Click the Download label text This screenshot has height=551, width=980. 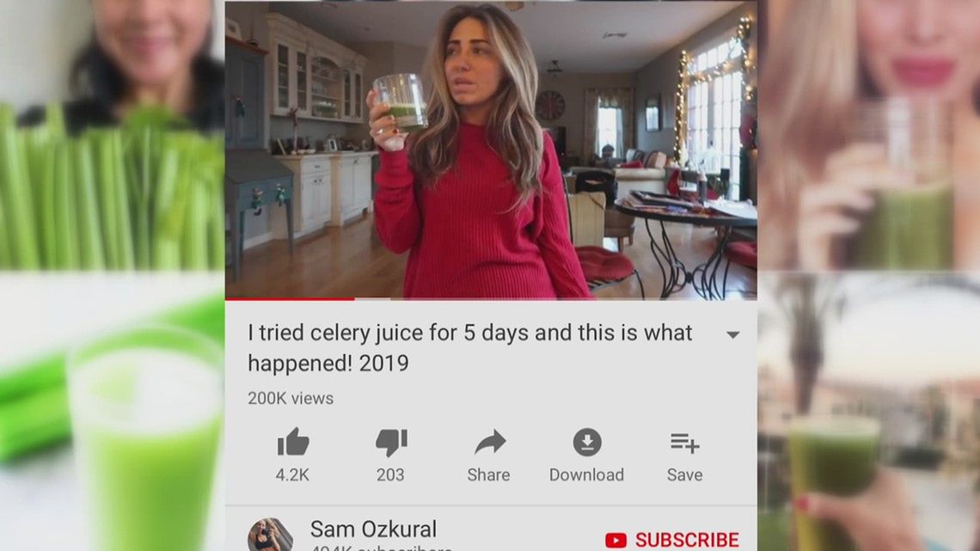coord(586,474)
